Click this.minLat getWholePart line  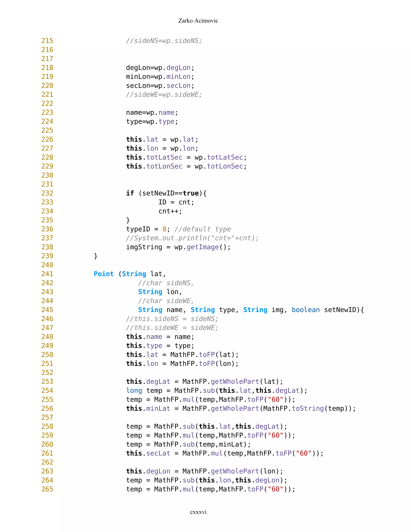point(241,408)
